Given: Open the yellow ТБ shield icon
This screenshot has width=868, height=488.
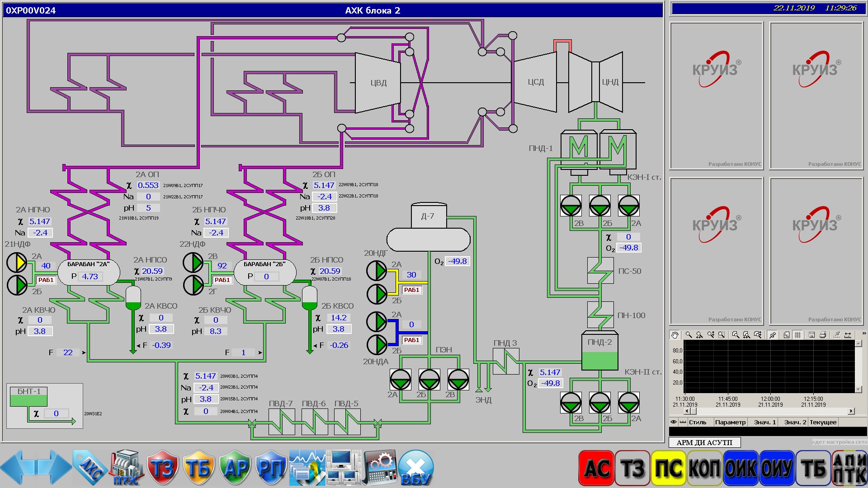Looking at the screenshot, I should click(198, 468).
